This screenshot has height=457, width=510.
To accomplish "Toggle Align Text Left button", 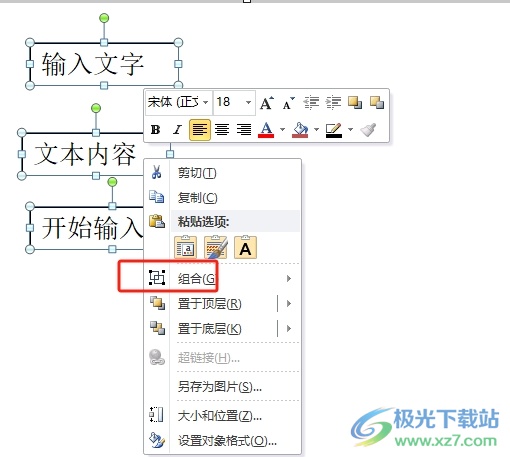I will coord(200,130).
